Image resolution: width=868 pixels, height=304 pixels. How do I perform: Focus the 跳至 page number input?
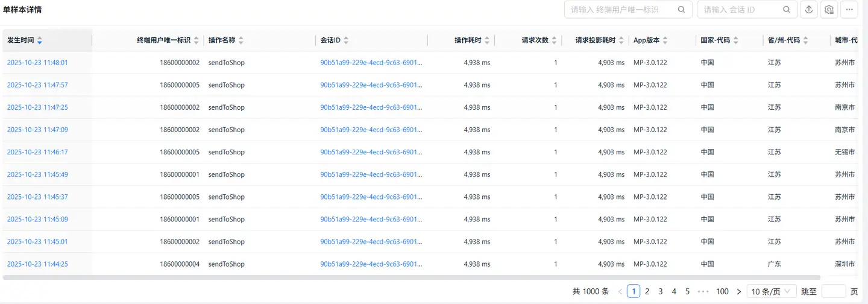834,291
